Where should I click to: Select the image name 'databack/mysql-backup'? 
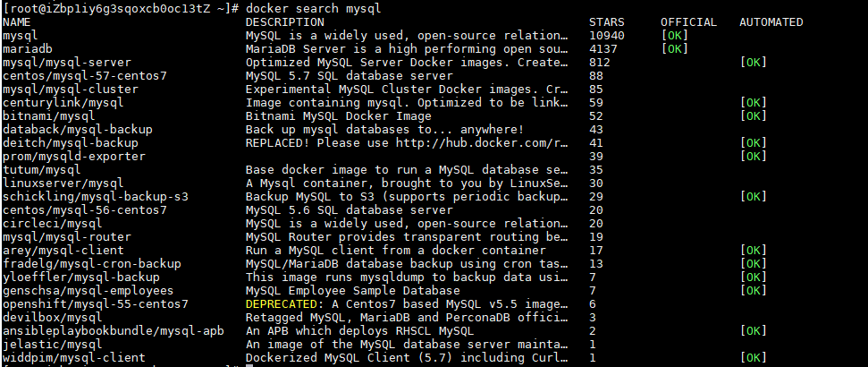point(78,129)
